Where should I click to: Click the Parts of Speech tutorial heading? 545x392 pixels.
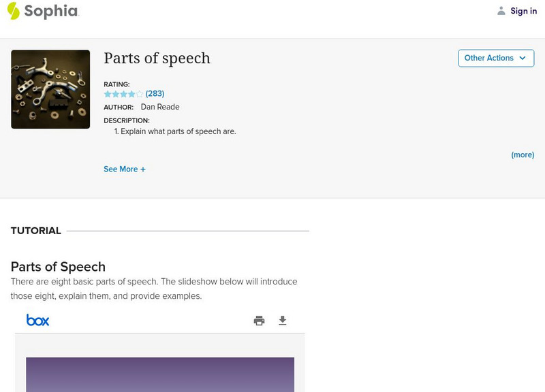(x=58, y=266)
